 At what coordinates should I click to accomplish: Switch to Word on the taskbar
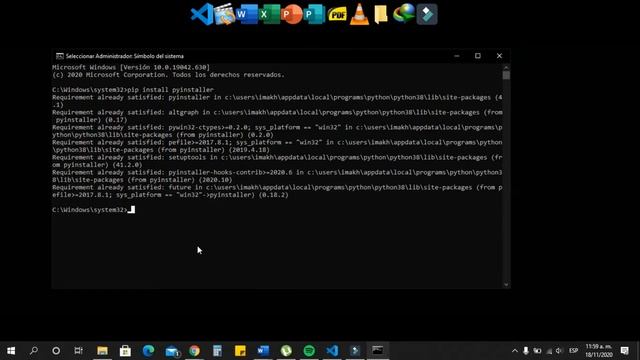click(263, 351)
